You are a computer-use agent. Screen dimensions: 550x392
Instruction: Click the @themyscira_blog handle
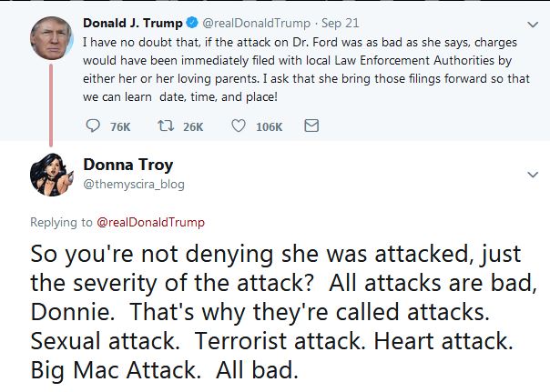(134, 185)
